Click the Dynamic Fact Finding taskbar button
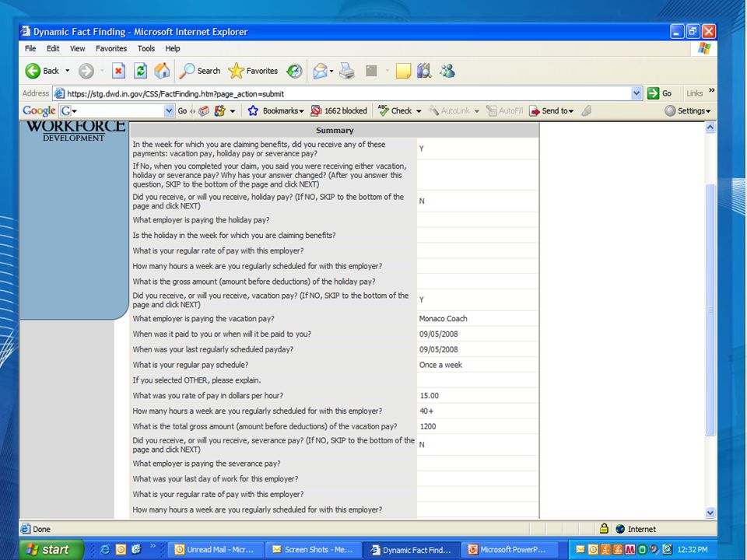Image resolution: width=747 pixels, height=560 pixels. [x=411, y=550]
